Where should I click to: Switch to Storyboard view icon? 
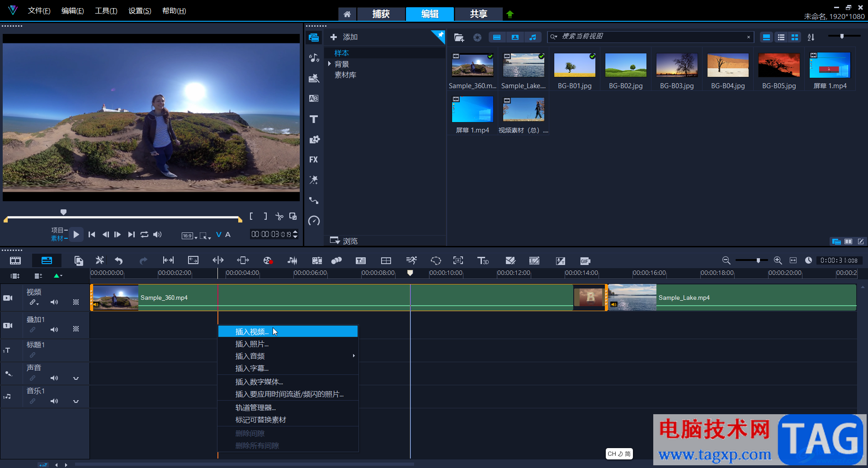(x=15, y=260)
